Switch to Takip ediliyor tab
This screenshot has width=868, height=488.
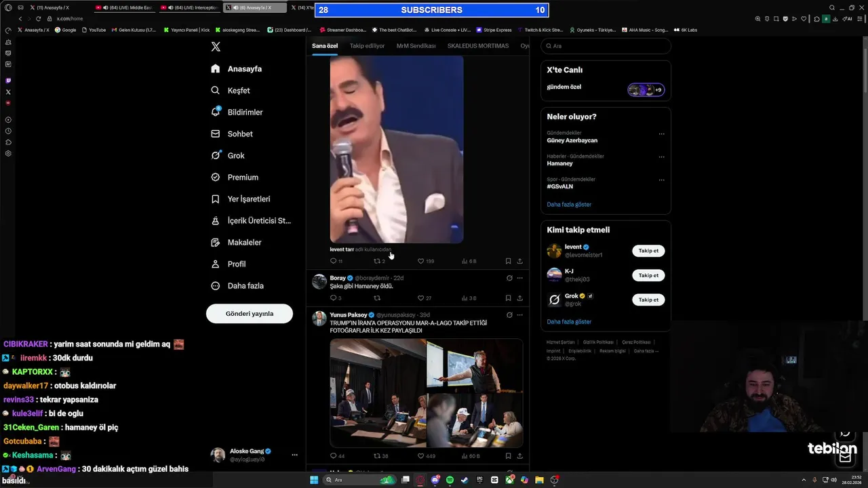click(367, 46)
